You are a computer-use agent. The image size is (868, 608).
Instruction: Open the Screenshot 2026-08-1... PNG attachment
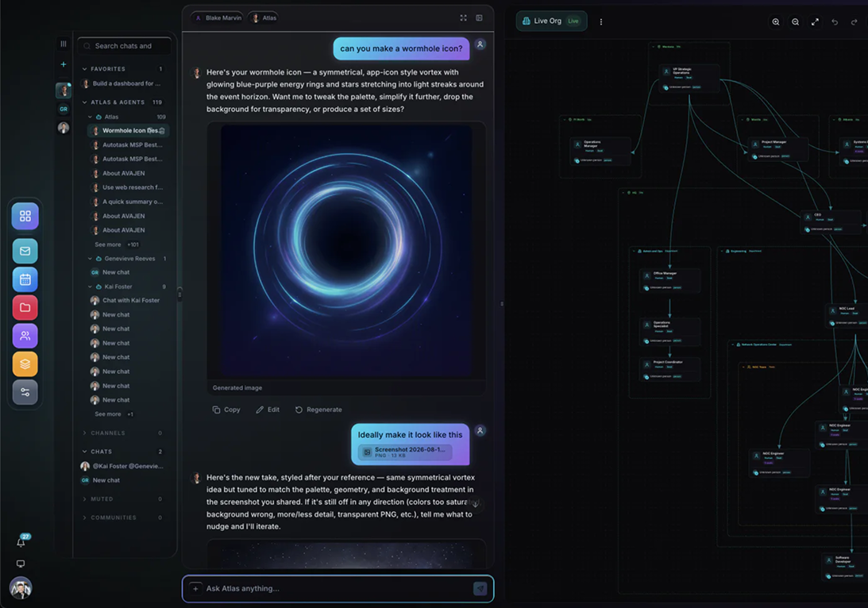[x=405, y=452]
